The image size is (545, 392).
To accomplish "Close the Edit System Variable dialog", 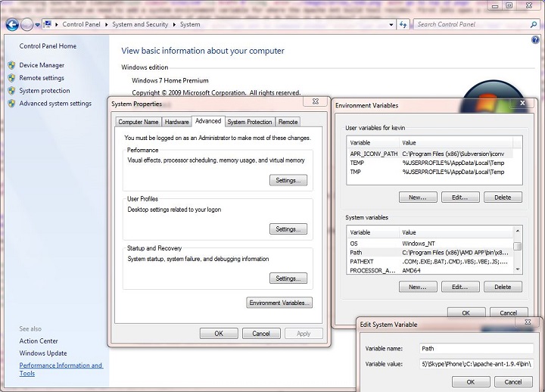I will 528,322.
